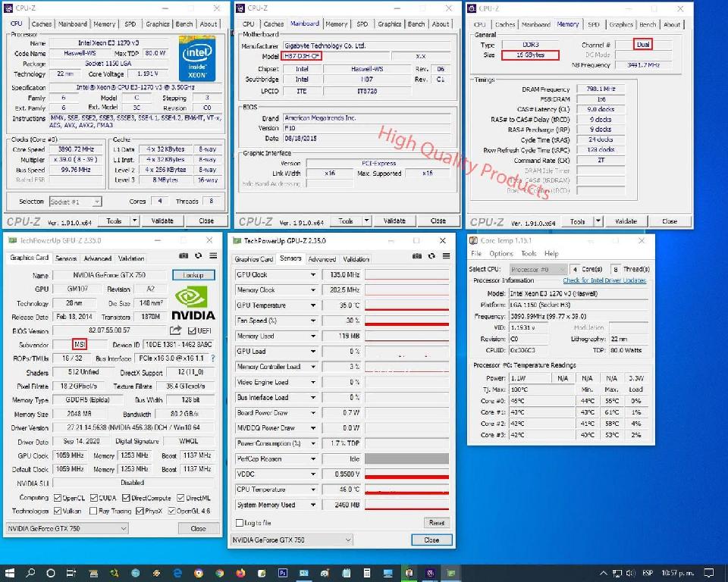Open GPU selector dropdown in GPU-Z Graphics Card window

pyautogui.click(x=67, y=528)
